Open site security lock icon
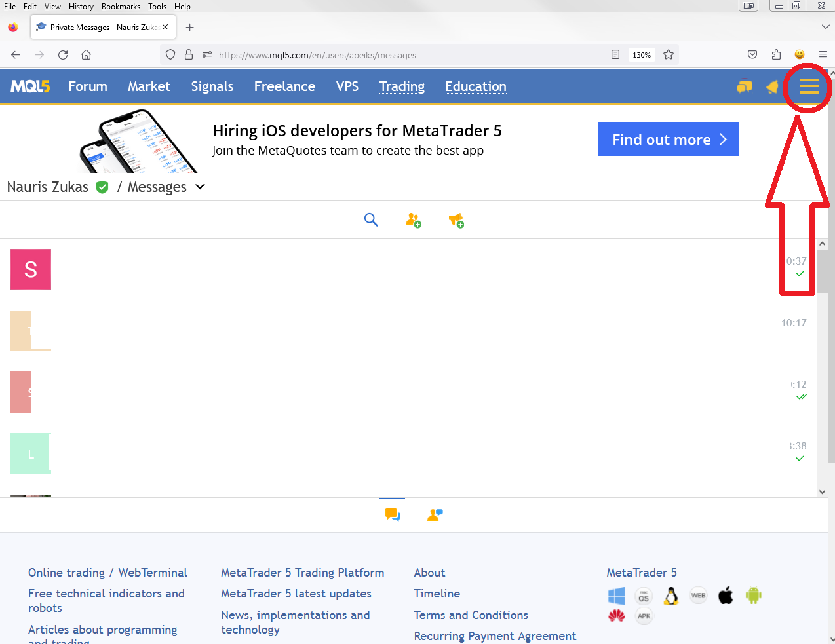Image resolution: width=835 pixels, height=644 pixels. pyautogui.click(x=189, y=55)
